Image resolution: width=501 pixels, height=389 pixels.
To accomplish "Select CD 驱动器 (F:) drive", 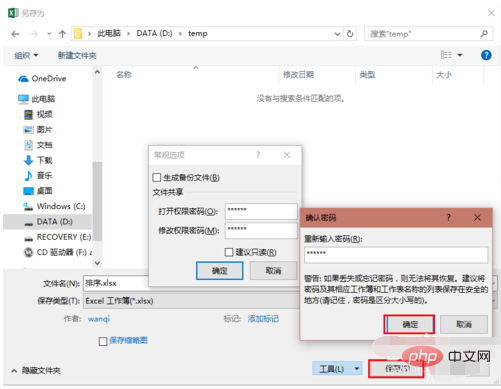I will pyautogui.click(x=57, y=252).
